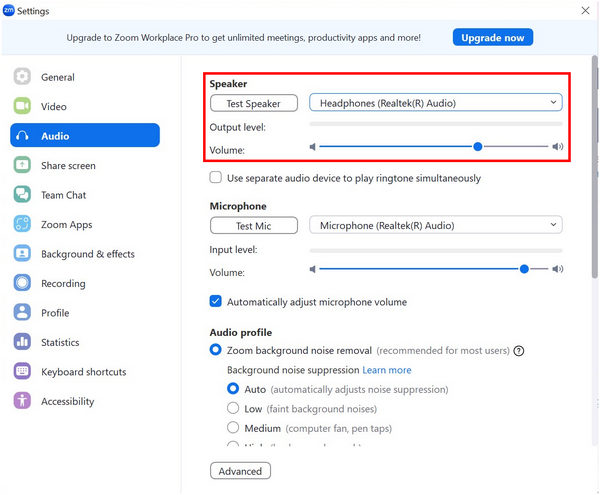Open Statistics settings

[x=85, y=342]
